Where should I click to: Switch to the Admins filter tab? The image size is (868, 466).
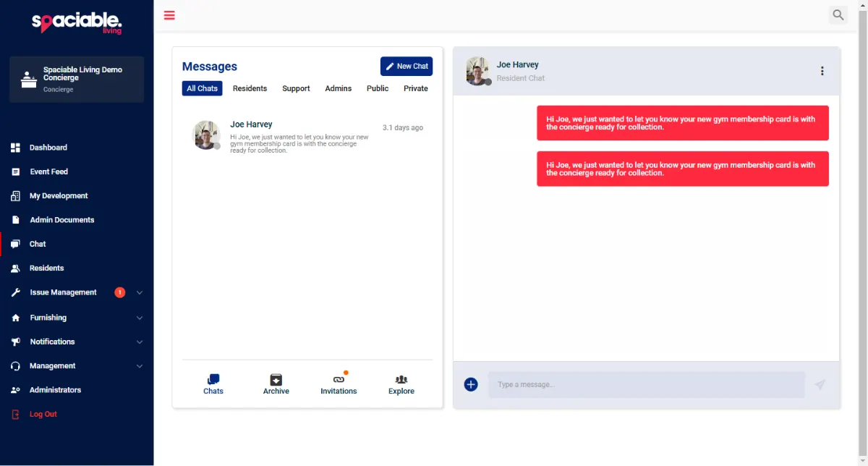(x=338, y=88)
